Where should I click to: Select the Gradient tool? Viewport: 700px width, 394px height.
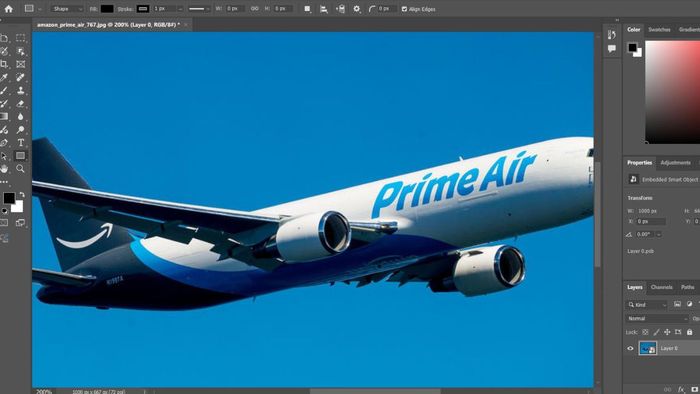tap(4, 116)
